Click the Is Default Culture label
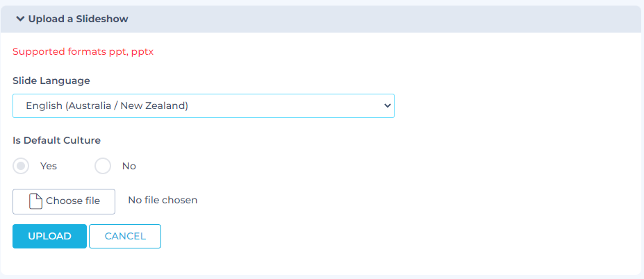 tap(56, 140)
